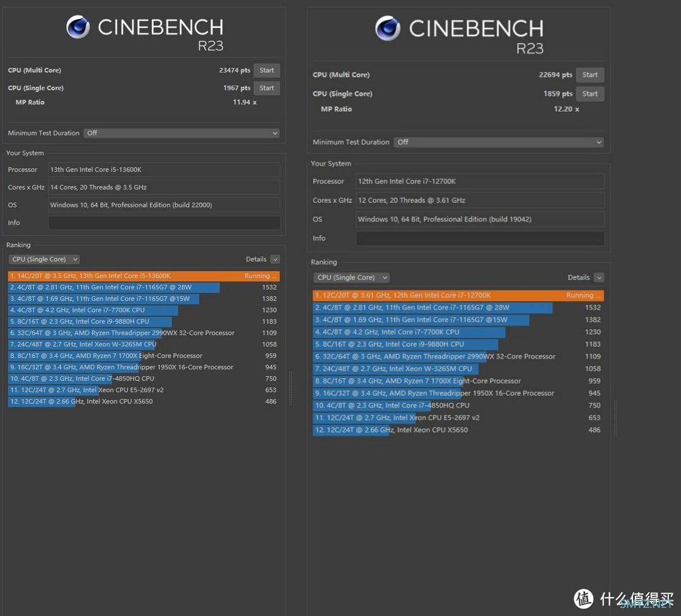Click the 22694 pts multi core score

[556, 75]
